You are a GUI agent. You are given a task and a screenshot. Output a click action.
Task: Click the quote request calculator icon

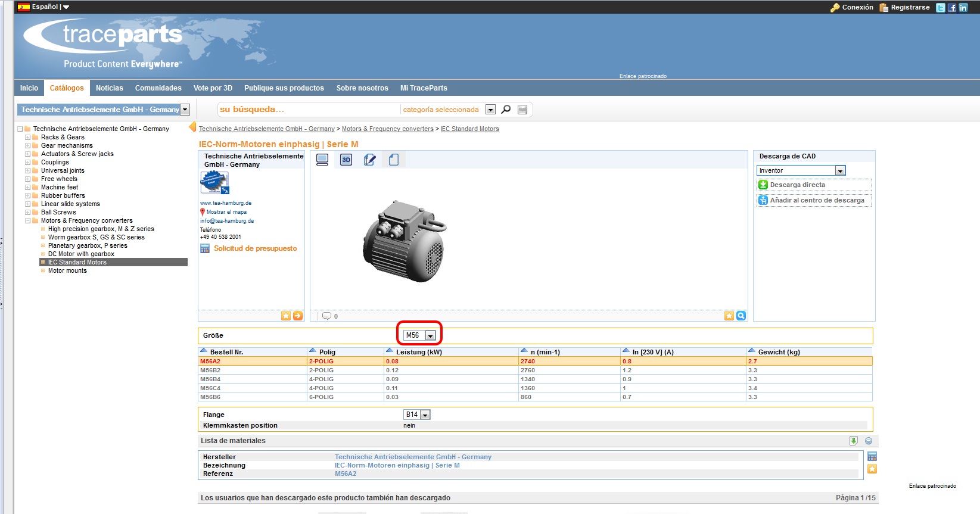205,248
